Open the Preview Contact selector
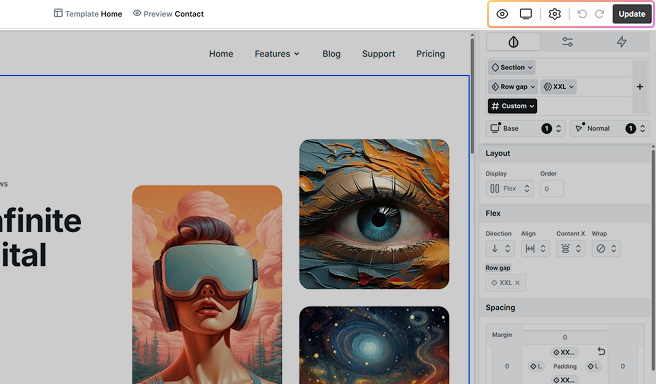This screenshot has height=384, width=656. tap(168, 14)
